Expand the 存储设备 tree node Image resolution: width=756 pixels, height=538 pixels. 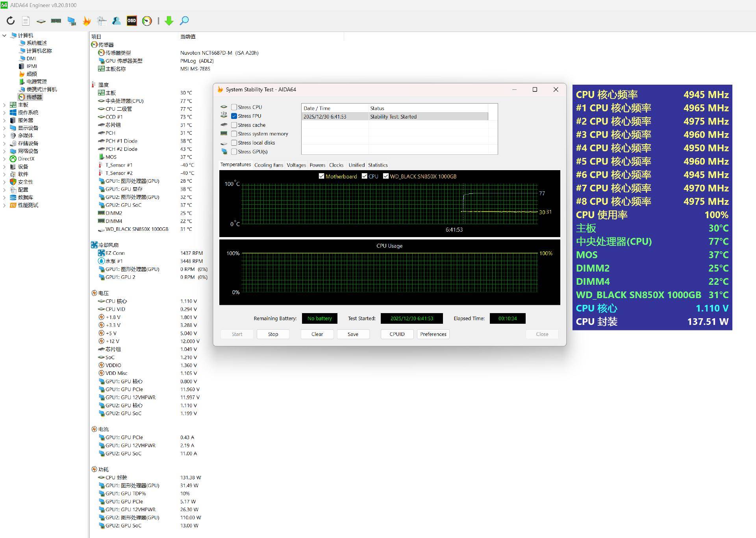click(4, 143)
